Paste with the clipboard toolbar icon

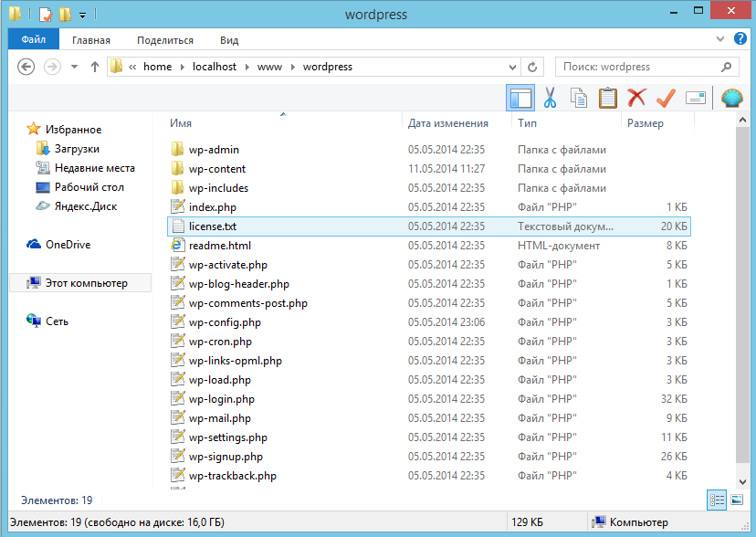pos(607,98)
